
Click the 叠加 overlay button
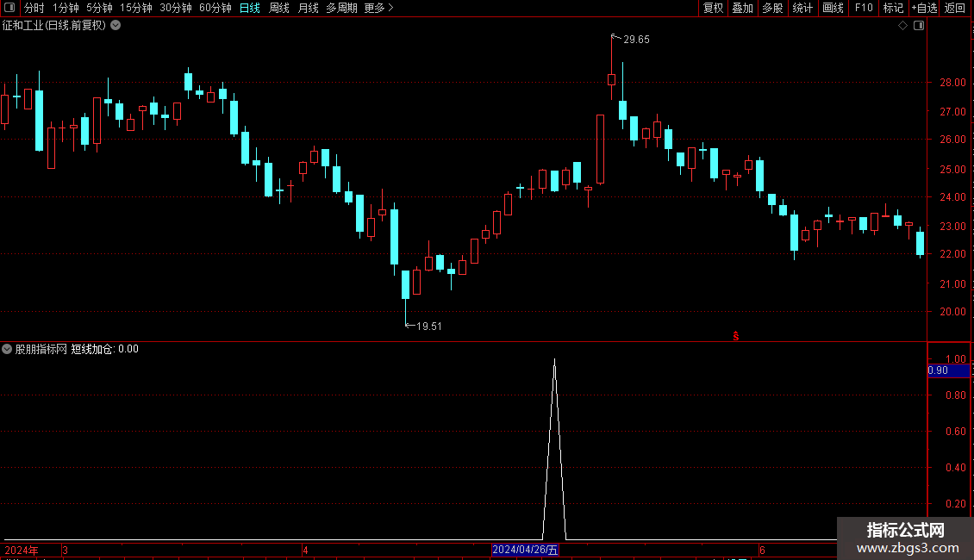click(x=743, y=8)
